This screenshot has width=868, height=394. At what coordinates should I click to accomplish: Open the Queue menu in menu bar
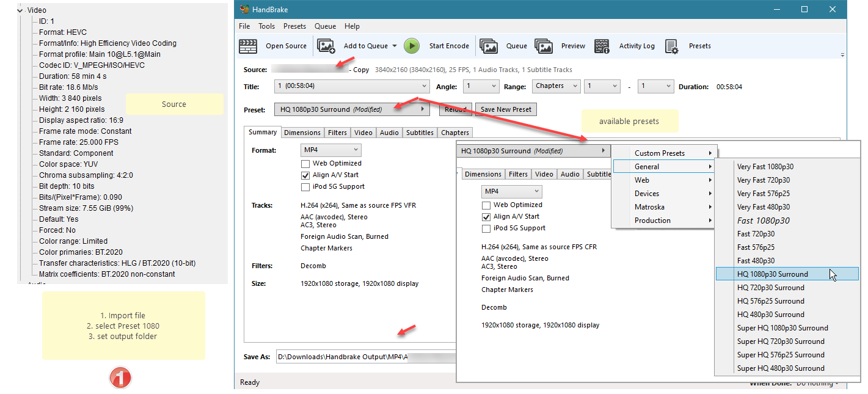[325, 26]
